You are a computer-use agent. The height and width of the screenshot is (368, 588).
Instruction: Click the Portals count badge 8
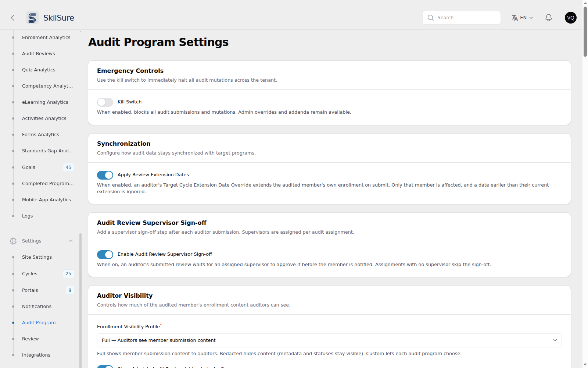click(70, 290)
